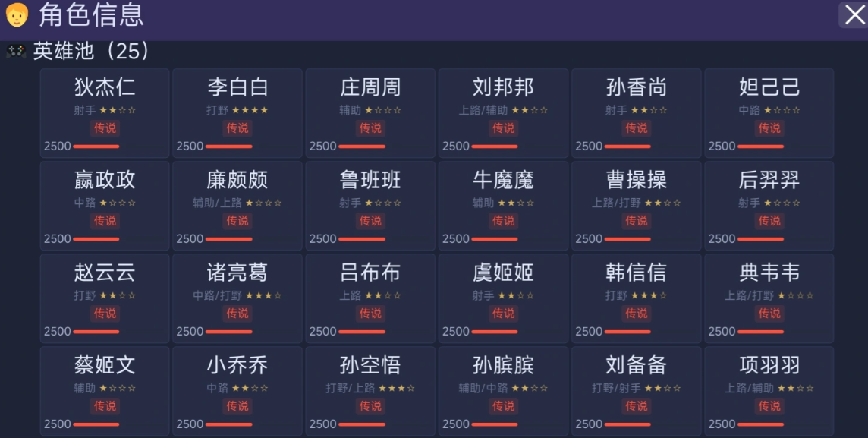
Task: Click the 2500 value on 刘备备's card
Action: (589, 424)
